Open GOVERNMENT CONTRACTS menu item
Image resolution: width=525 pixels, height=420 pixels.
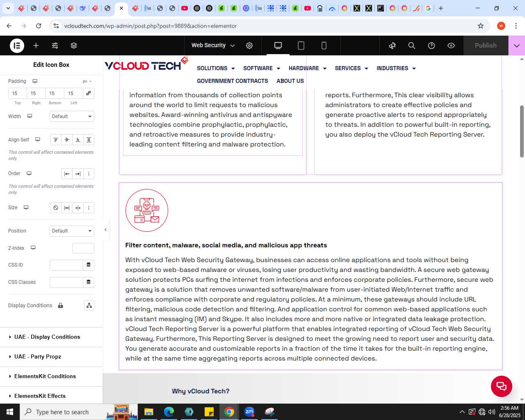(x=233, y=81)
